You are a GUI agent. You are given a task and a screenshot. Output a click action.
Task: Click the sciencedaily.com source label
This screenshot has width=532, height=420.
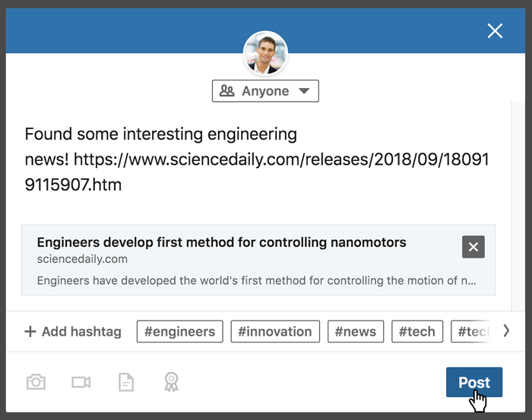82,259
